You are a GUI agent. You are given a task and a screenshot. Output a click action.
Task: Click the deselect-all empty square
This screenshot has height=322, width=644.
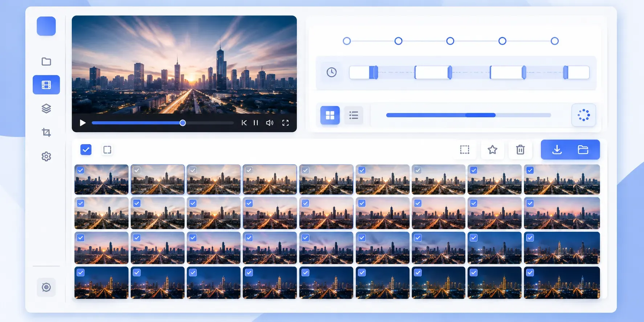(107, 150)
